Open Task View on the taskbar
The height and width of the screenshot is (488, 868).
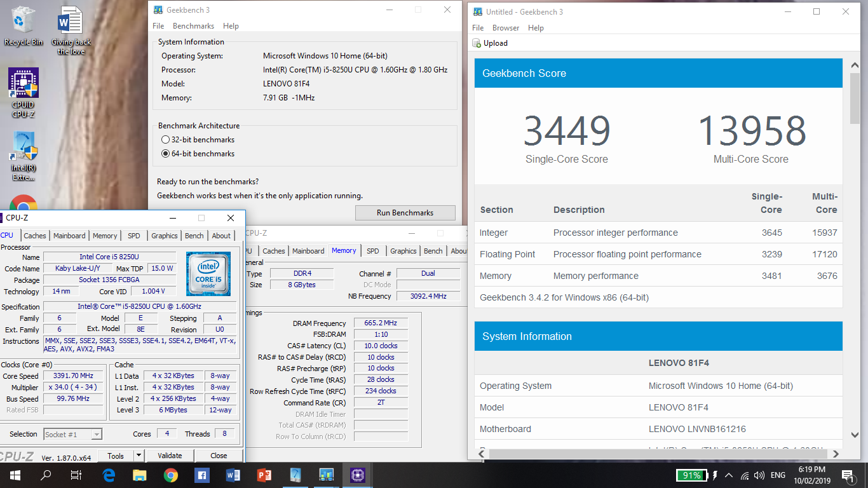coord(76,475)
